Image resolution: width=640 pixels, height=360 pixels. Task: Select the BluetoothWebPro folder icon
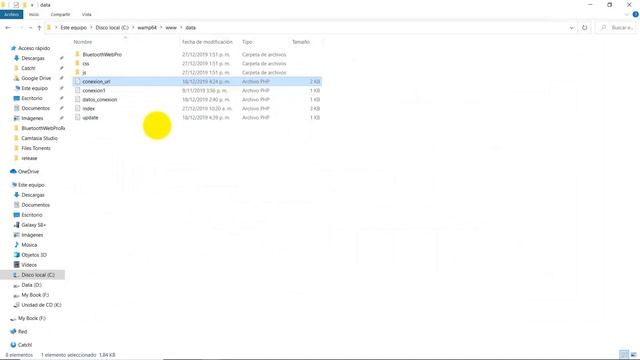pos(77,54)
